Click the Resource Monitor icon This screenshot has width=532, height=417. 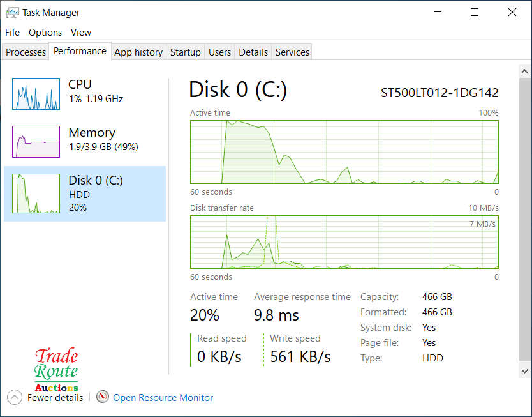coord(103,397)
